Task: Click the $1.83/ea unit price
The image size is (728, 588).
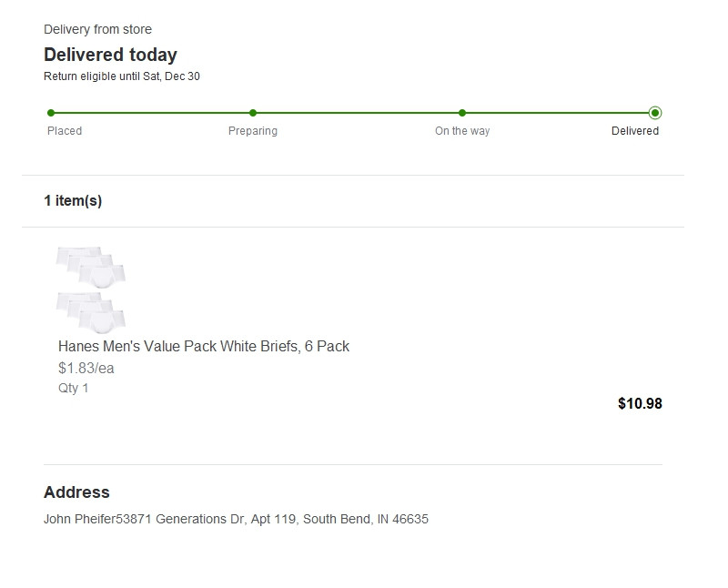Action: pos(86,369)
